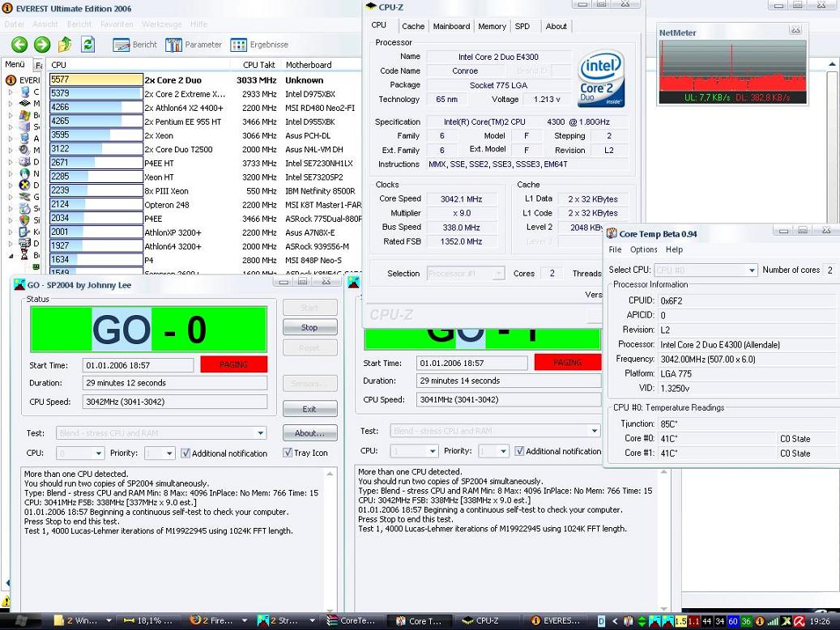Image resolution: width=840 pixels, height=630 pixels.
Task: Click Exit in the SP2004 window
Action: tap(309, 409)
